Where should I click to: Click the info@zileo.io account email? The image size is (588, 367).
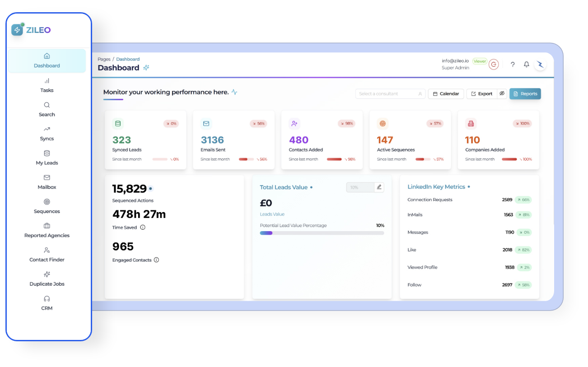click(x=455, y=60)
